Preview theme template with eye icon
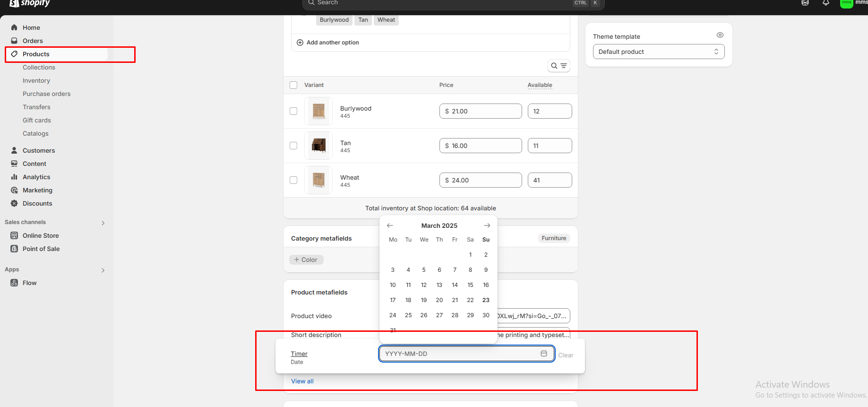The width and height of the screenshot is (868, 407). pyautogui.click(x=720, y=35)
